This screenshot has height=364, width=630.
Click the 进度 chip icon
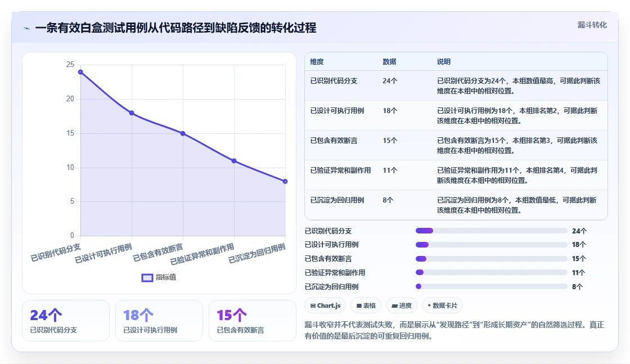[x=394, y=305]
